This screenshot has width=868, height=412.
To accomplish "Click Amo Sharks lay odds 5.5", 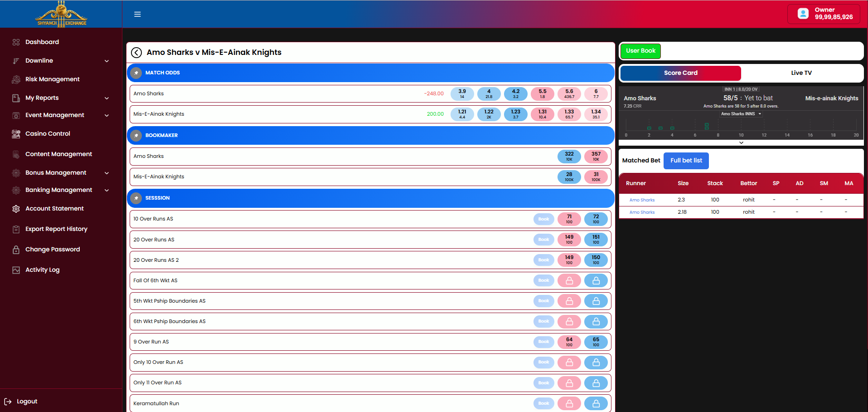I will [543, 94].
